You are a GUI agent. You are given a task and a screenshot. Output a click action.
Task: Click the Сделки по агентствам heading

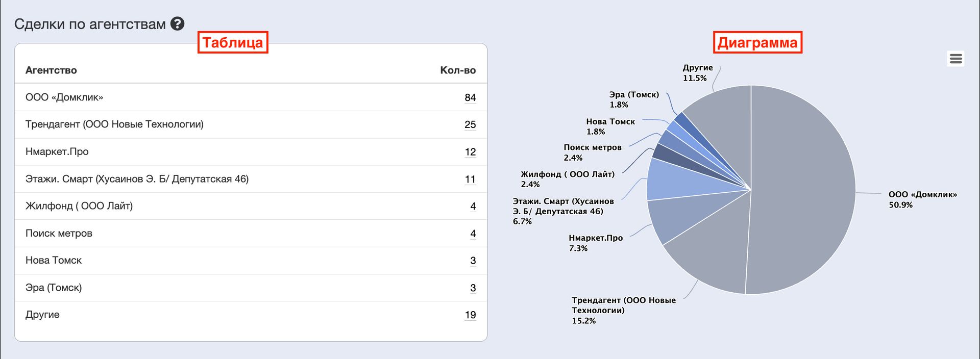click(x=90, y=24)
